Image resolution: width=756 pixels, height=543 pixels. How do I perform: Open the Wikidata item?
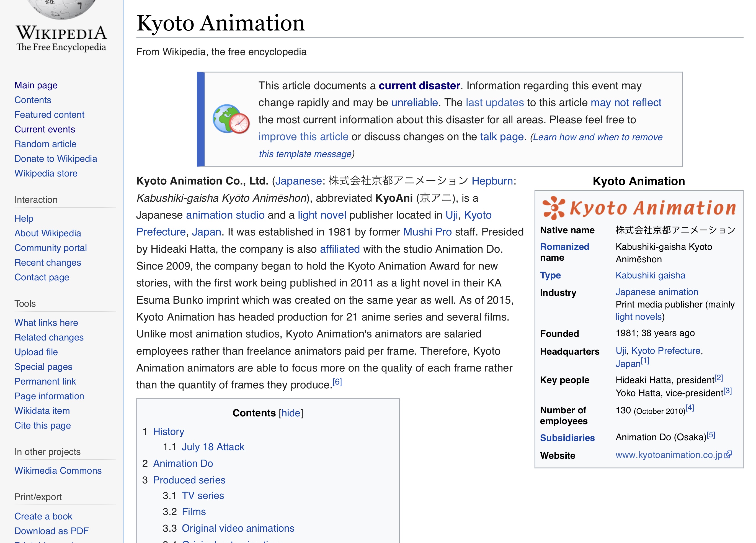click(x=42, y=411)
